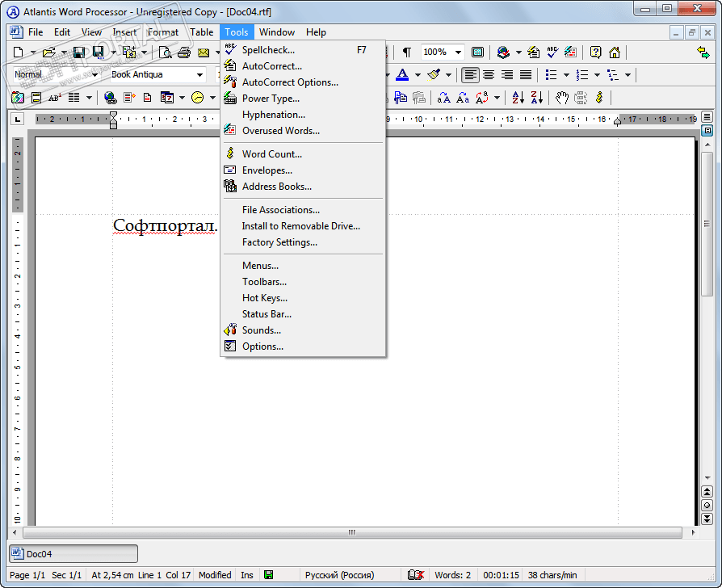Expand the highlight color dropdown arrow
Screen dimensions: 722x588
click(448, 74)
